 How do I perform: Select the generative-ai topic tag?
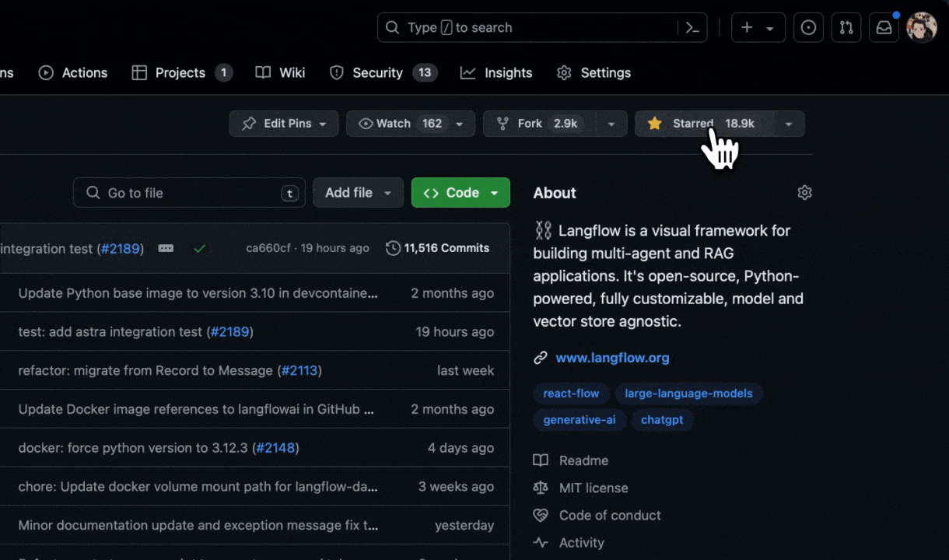pyautogui.click(x=580, y=420)
